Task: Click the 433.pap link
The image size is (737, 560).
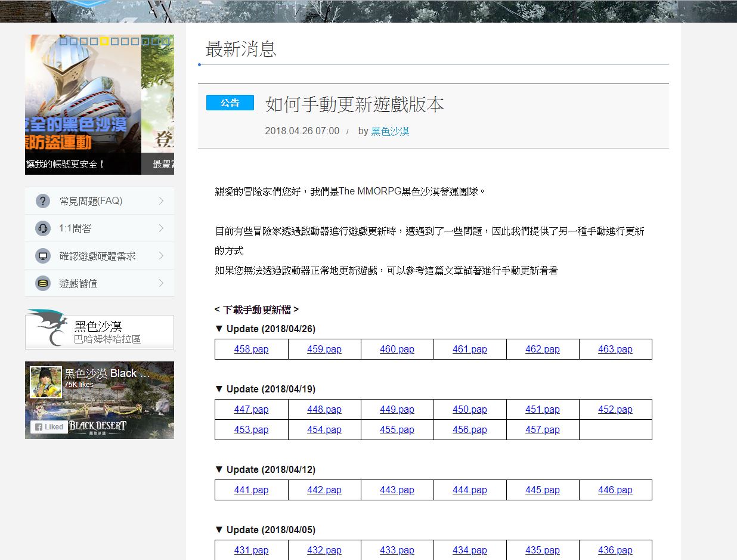Action: click(x=397, y=550)
